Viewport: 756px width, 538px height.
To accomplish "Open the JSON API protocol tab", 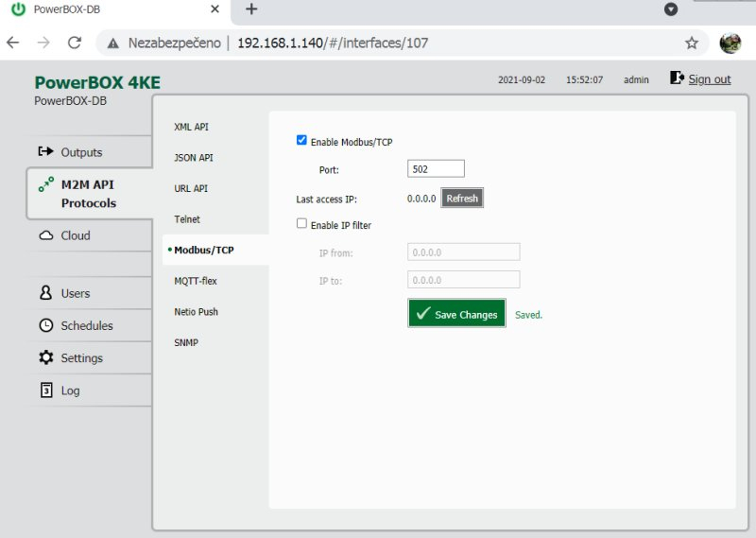I will (194, 158).
